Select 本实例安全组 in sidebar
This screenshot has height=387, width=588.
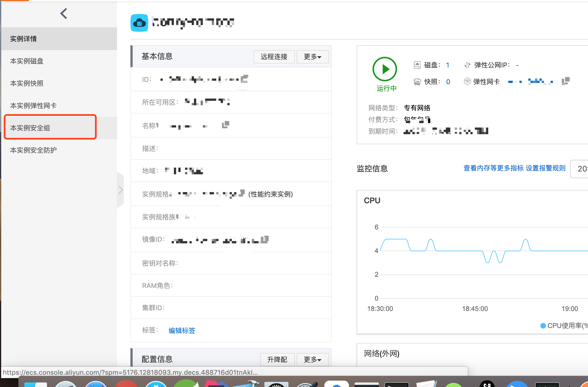pyautogui.click(x=30, y=128)
